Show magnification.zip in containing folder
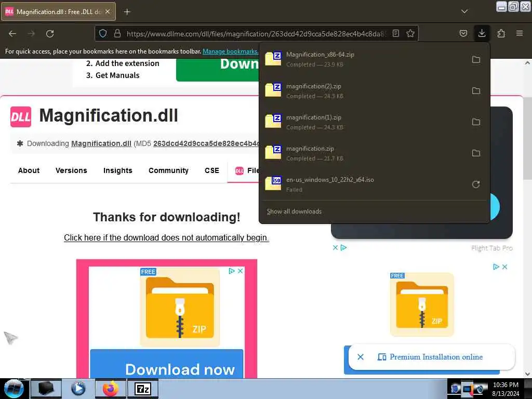This screenshot has height=399, width=532. point(476,153)
